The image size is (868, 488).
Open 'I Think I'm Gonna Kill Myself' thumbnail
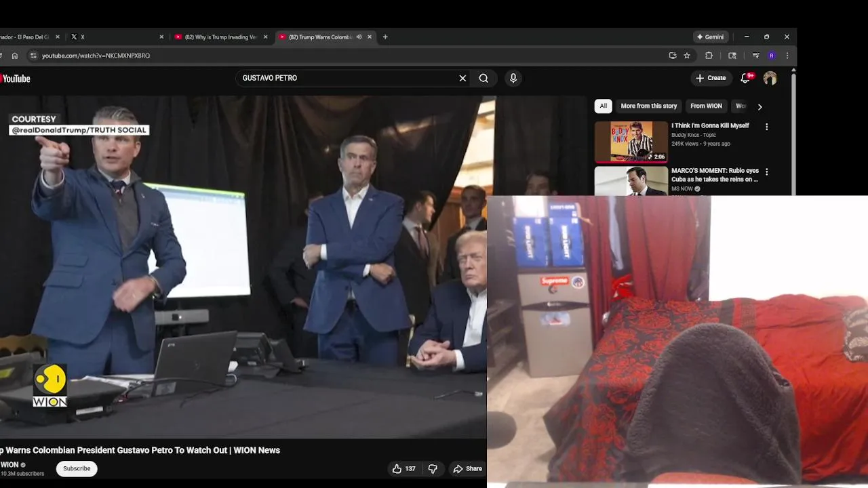(631, 142)
